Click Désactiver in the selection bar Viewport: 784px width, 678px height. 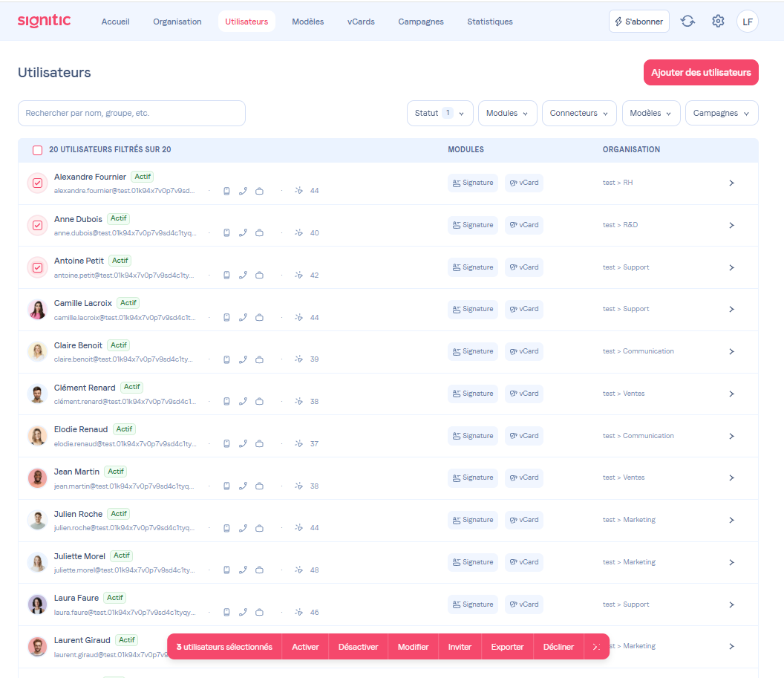pyautogui.click(x=358, y=647)
